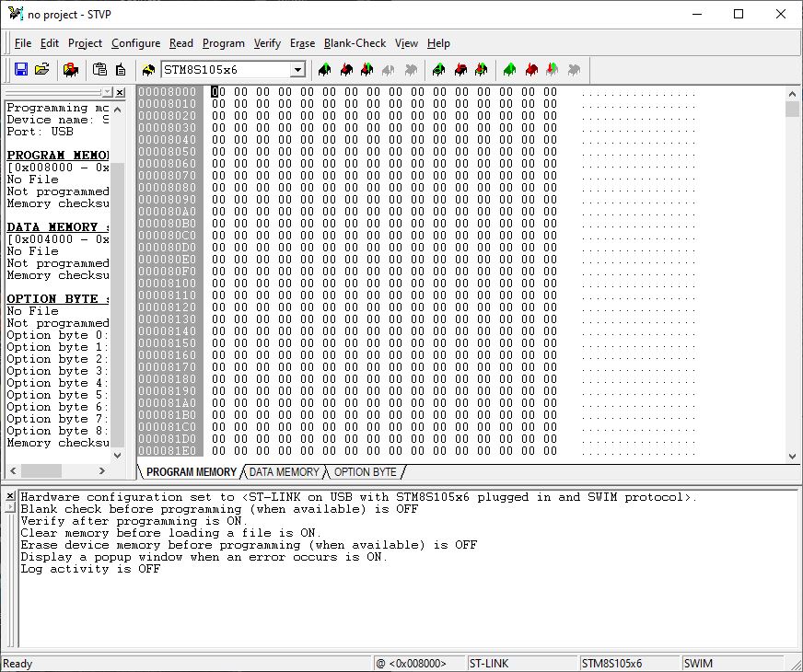803x672 pixels.
Task: Click left panel horizontal scrollbar right arrow
Action: pyautogui.click(x=101, y=470)
